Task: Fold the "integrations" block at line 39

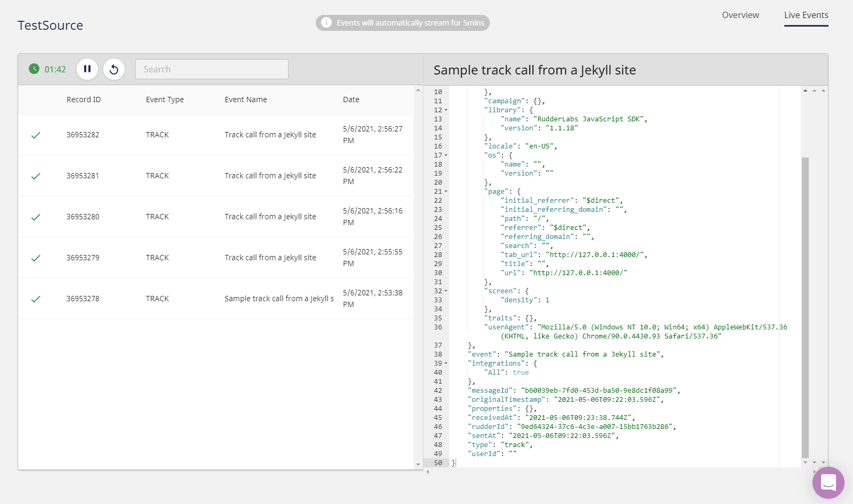Action: (446, 363)
